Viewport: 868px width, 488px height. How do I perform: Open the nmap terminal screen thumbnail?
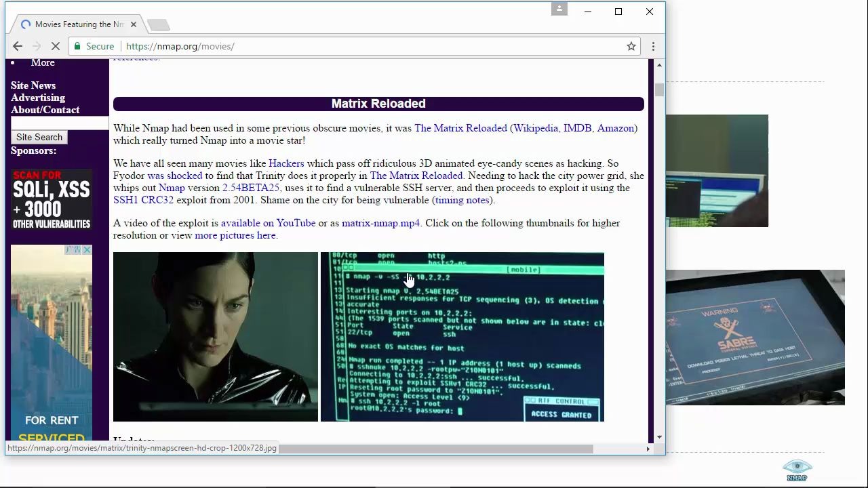click(x=462, y=337)
